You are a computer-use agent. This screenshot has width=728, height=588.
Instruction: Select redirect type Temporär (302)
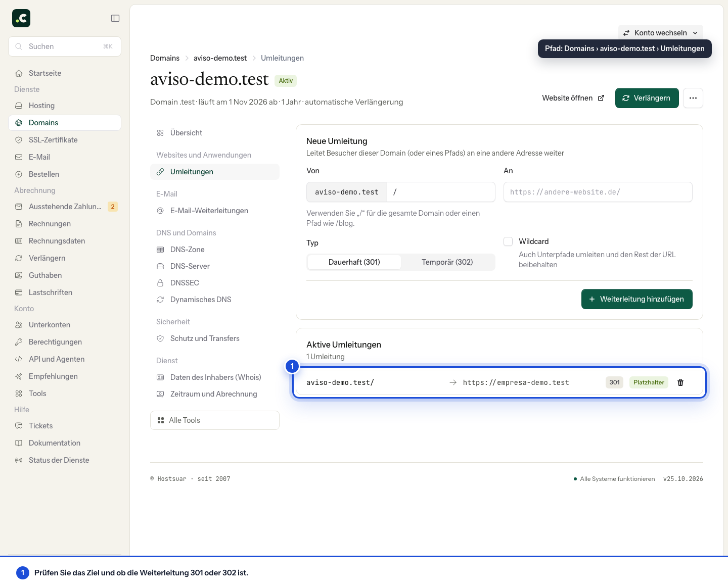tap(447, 262)
